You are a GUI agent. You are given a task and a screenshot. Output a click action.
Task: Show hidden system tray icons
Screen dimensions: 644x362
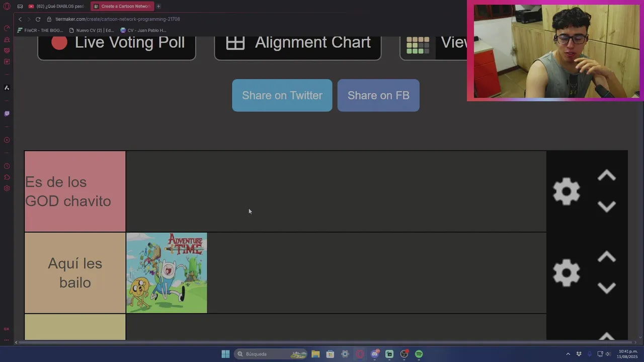pos(568,354)
